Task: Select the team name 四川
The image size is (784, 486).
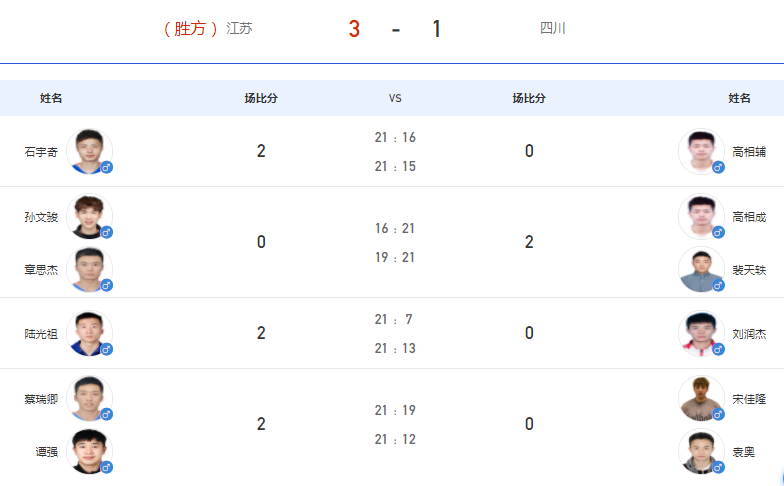Action: [552, 28]
